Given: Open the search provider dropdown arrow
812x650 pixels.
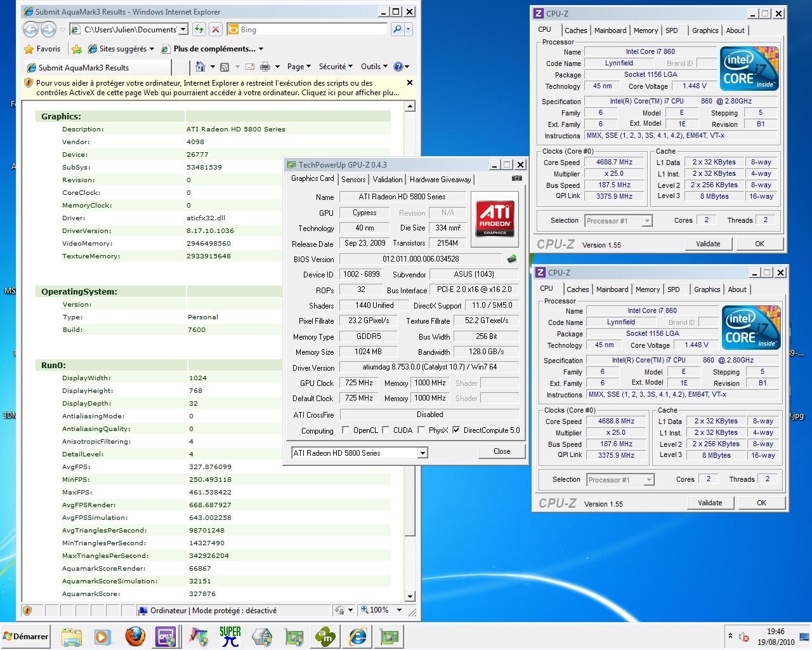Looking at the screenshot, I should coord(408,29).
